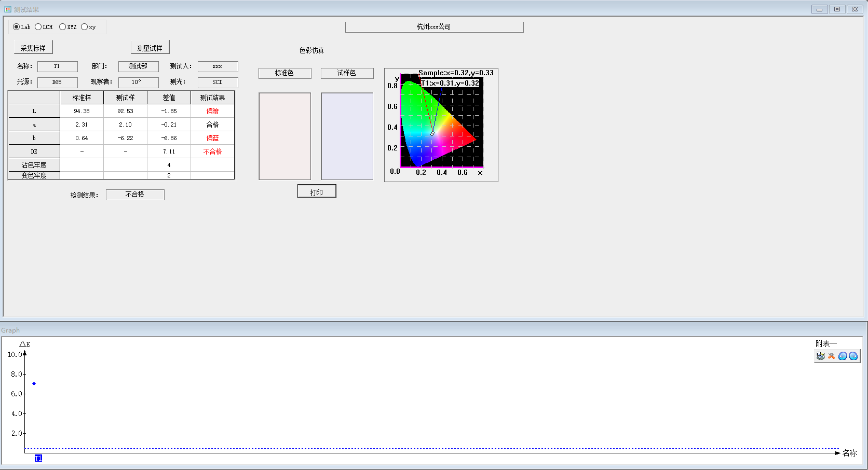Click the 光源 field showing D65
This screenshot has width=868, height=470.
click(57, 82)
